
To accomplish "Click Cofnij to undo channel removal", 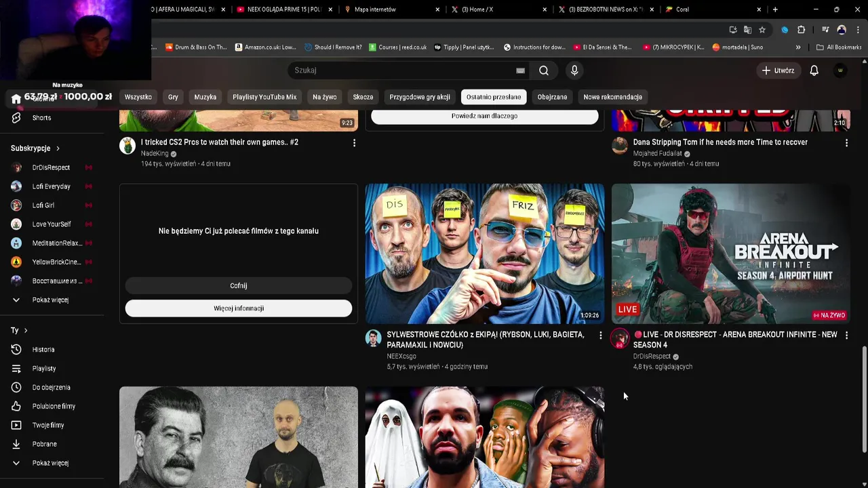I will point(239,286).
